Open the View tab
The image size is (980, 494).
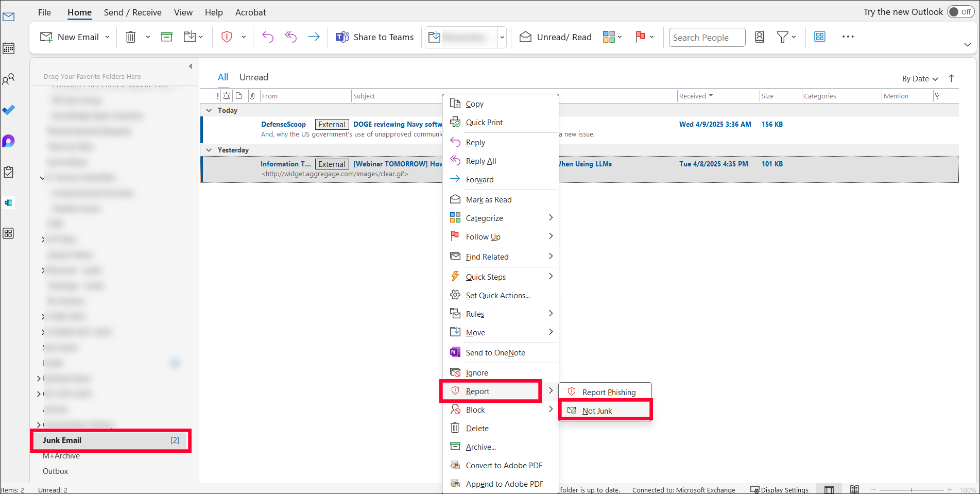(x=183, y=12)
